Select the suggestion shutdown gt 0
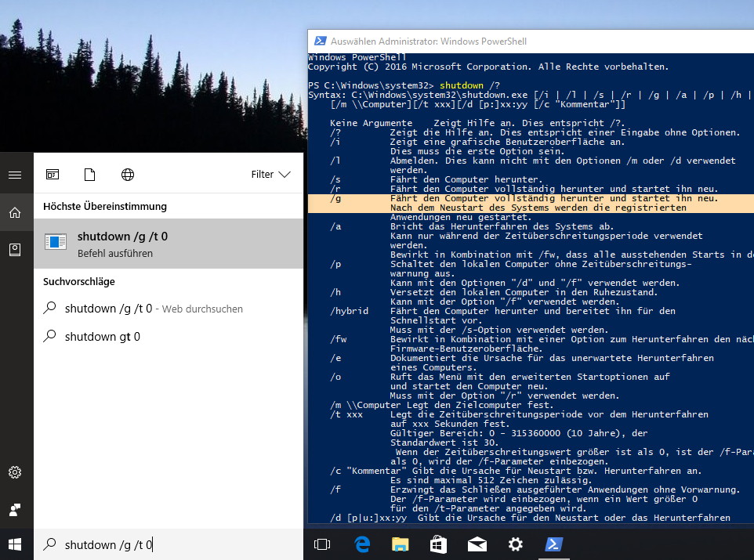 tap(169, 337)
